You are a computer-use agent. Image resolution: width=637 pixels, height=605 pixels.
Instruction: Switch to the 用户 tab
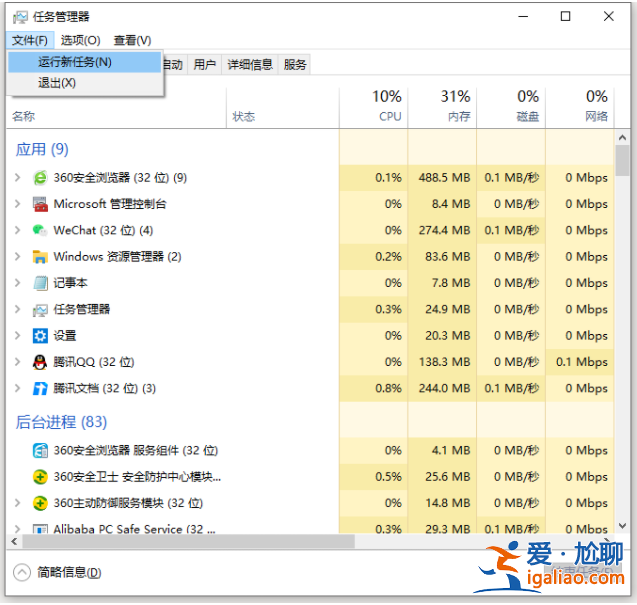click(204, 65)
